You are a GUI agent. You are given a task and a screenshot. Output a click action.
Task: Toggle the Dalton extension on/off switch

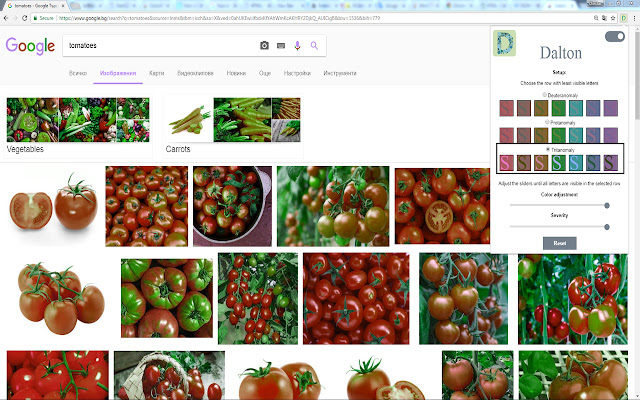pyautogui.click(x=614, y=37)
